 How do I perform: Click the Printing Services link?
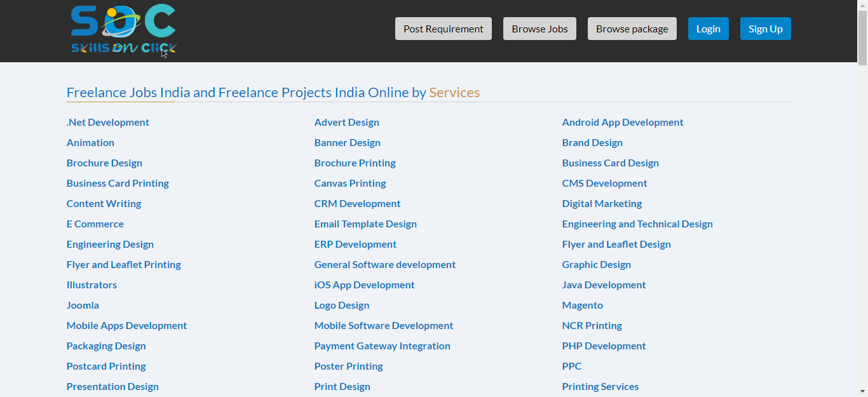[x=600, y=386]
